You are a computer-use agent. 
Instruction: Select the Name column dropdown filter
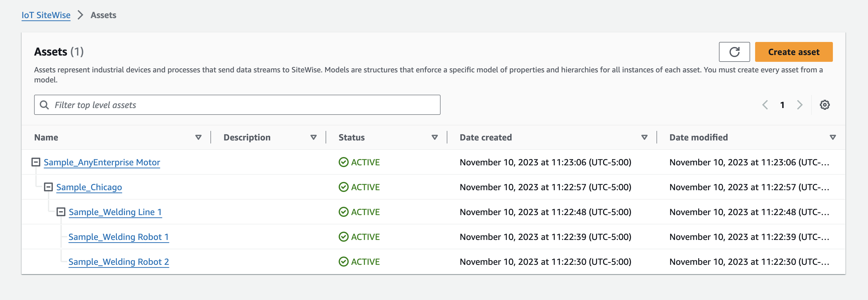click(x=198, y=137)
